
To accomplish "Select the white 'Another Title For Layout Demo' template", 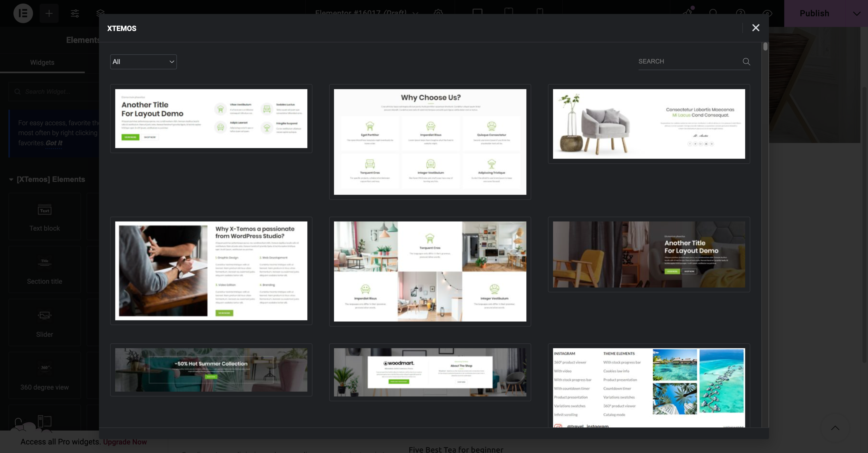I will pos(211,119).
